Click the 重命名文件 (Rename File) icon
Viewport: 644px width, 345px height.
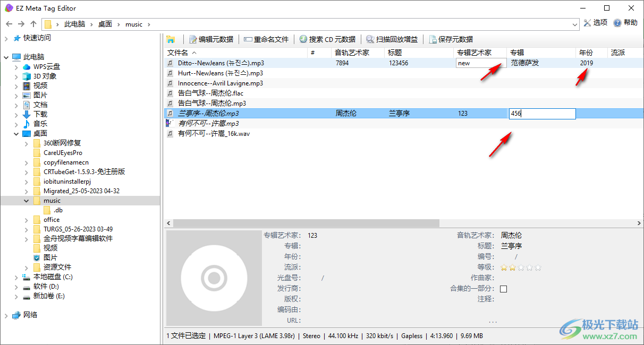click(x=266, y=39)
